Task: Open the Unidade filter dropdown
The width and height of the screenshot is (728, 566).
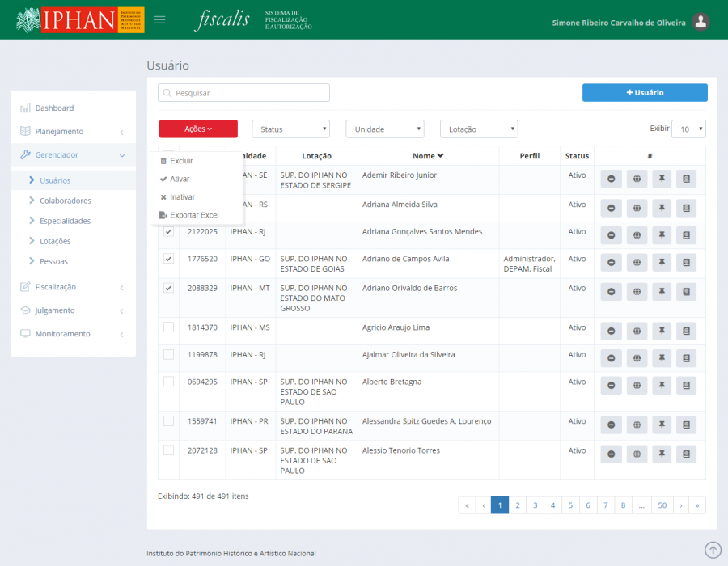Action: point(384,129)
